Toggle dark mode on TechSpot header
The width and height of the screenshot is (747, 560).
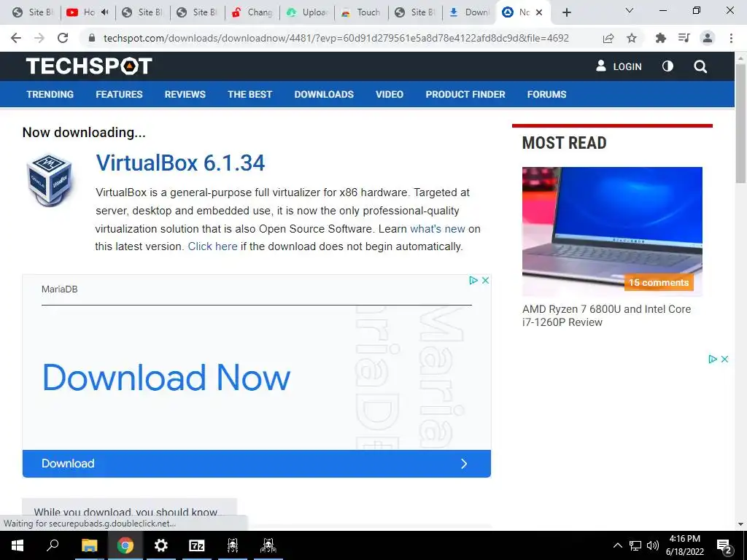click(668, 66)
